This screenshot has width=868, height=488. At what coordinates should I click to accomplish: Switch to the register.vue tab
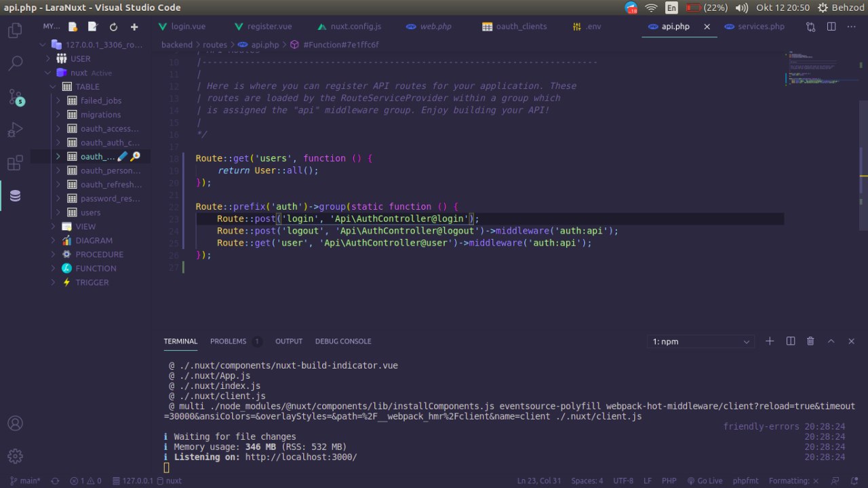(x=269, y=26)
